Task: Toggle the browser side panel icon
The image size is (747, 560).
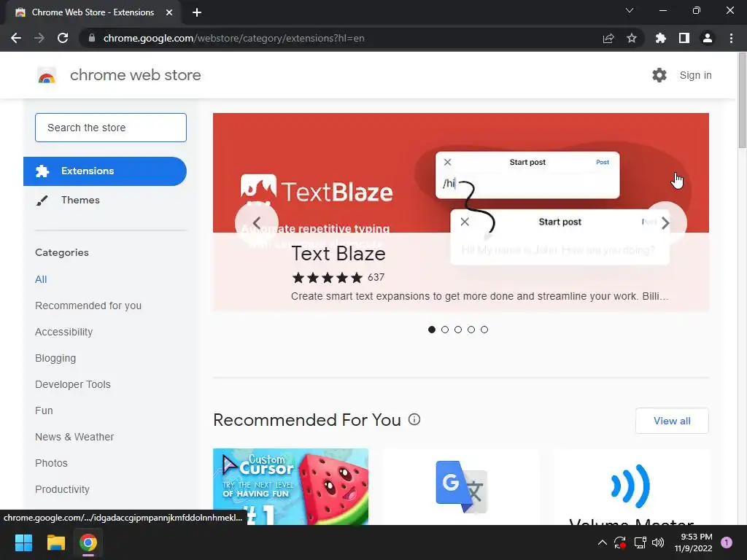Action: pos(684,38)
